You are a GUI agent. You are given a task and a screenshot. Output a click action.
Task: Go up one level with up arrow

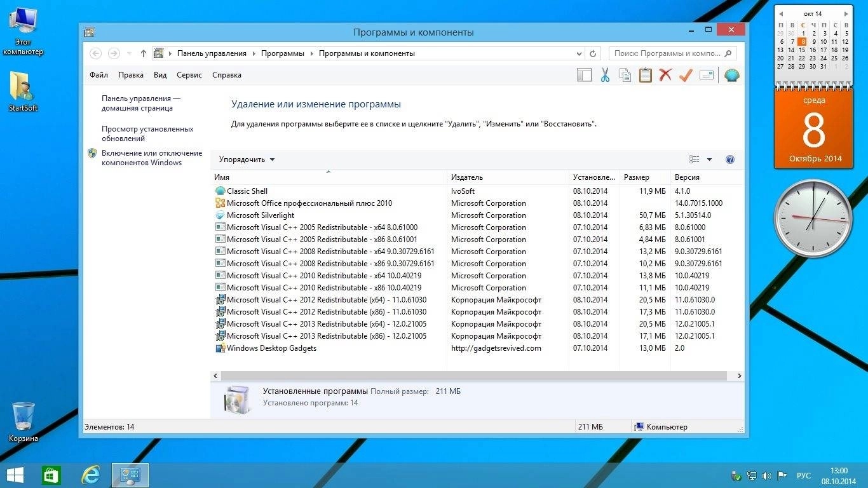(144, 53)
